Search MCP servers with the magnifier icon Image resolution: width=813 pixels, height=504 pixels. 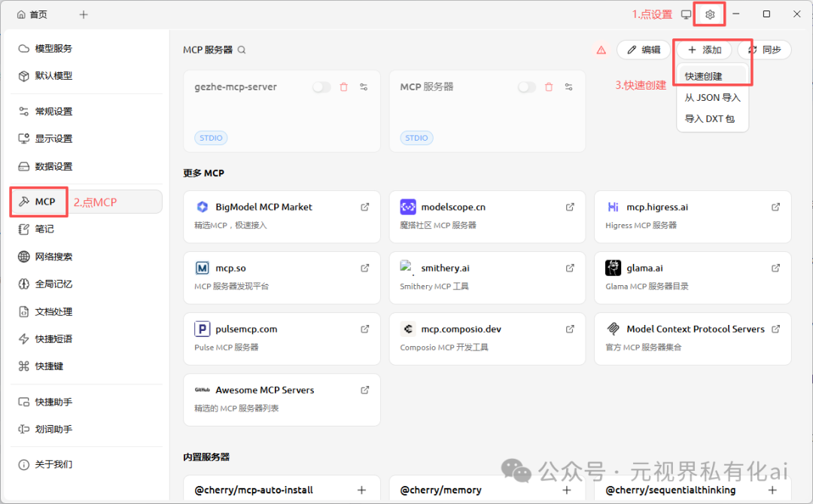click(241, 50)
